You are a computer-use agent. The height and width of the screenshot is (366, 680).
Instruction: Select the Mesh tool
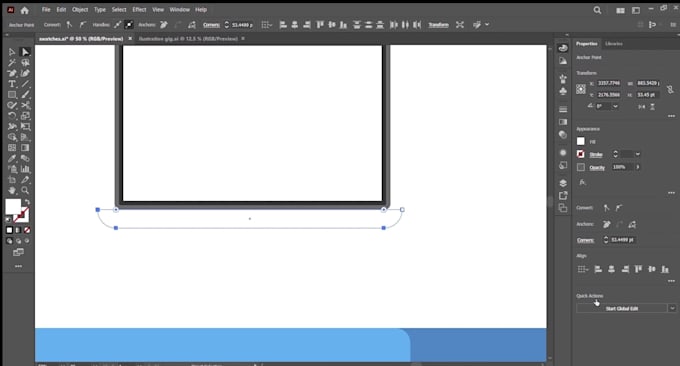[x=12, y=148]
